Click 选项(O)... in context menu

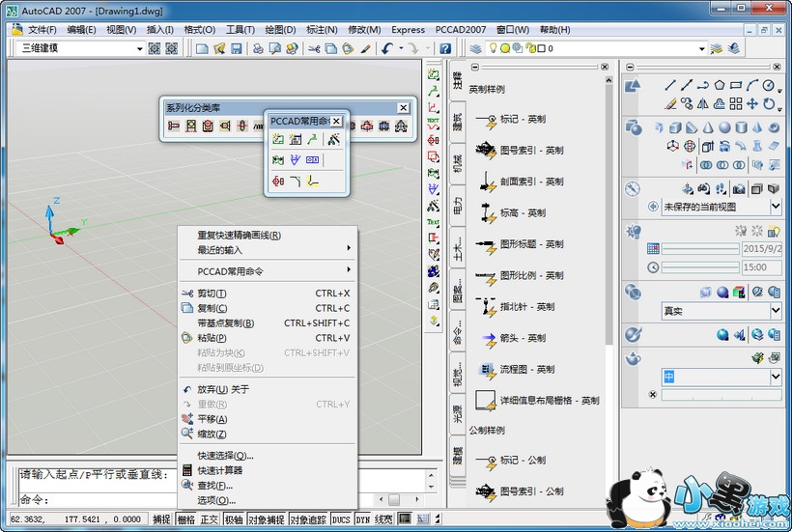point(216,500)
